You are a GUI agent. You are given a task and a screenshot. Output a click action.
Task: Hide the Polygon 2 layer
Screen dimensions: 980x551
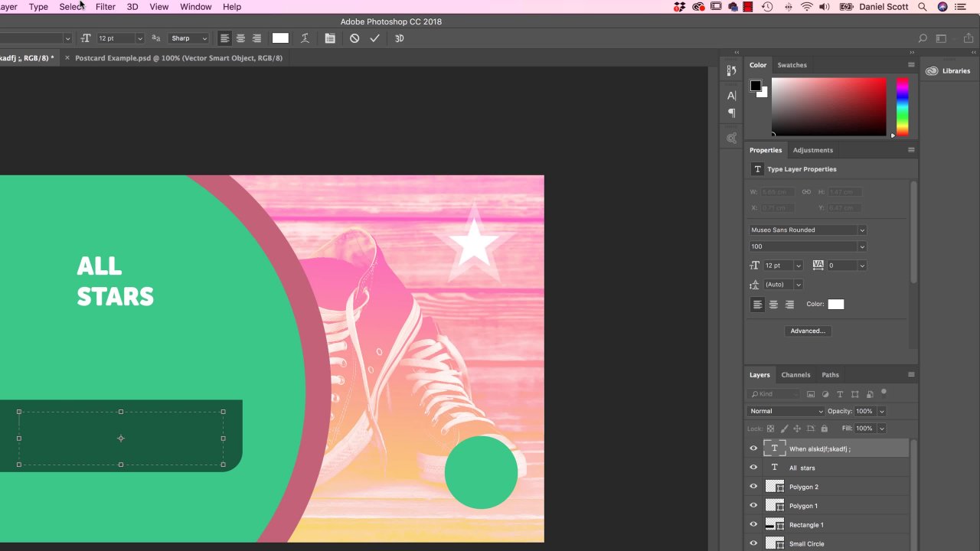[753, 487]
